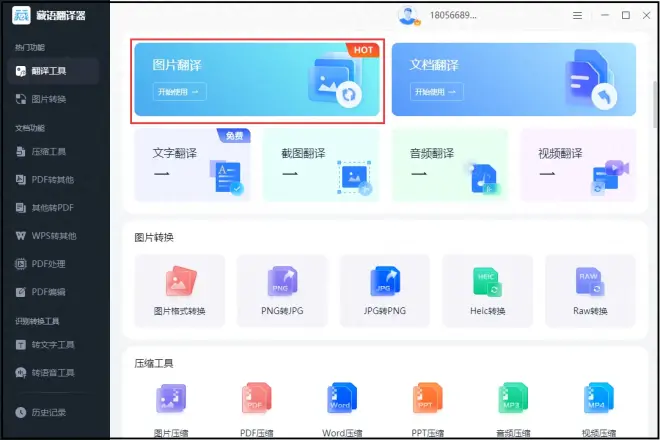Open the hamburger menu in title bar

tap(578, 16)
